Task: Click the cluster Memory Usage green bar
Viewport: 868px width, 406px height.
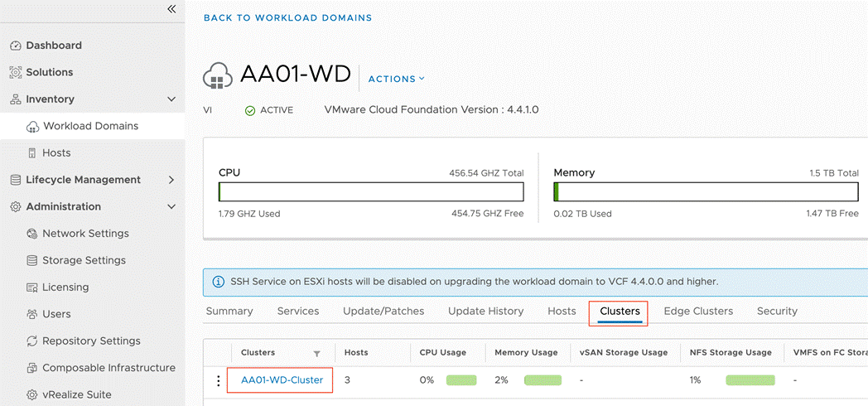Action: tap(542, 380)
